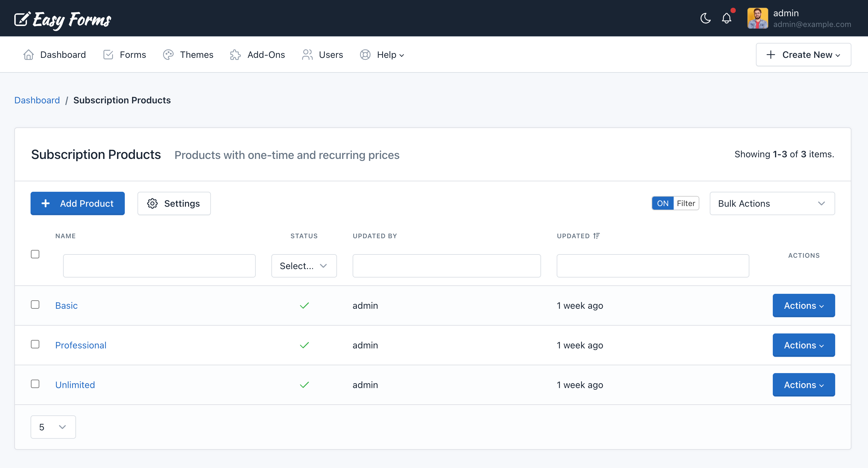Open notifications via the bell icon

[x=727, y=19]
